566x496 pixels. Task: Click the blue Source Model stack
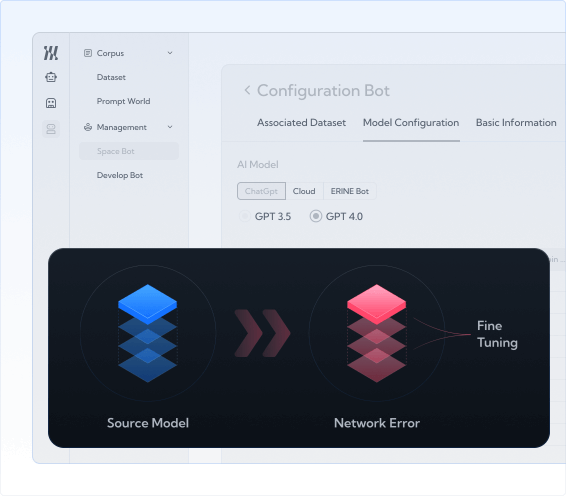click(148, 333)
